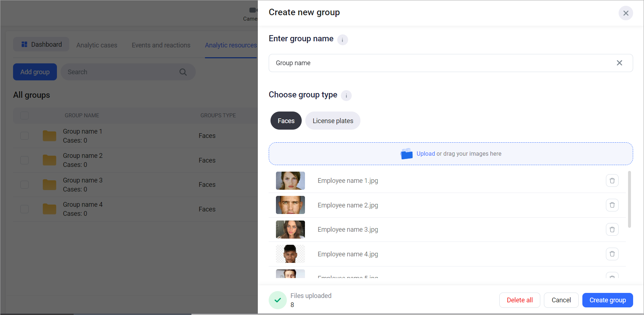This screenshot has height=315, width=644.
Task: Click the uploaded files list scrollbar
Action: [629, 199]
